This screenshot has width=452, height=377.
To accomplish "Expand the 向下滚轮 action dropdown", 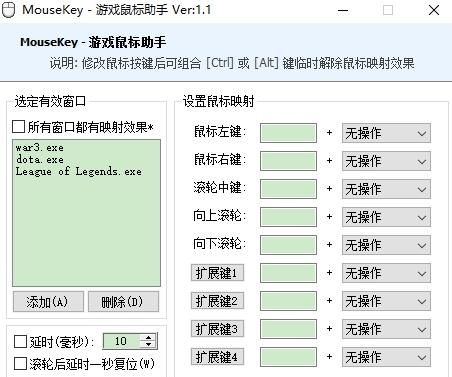I will [386, 245].
